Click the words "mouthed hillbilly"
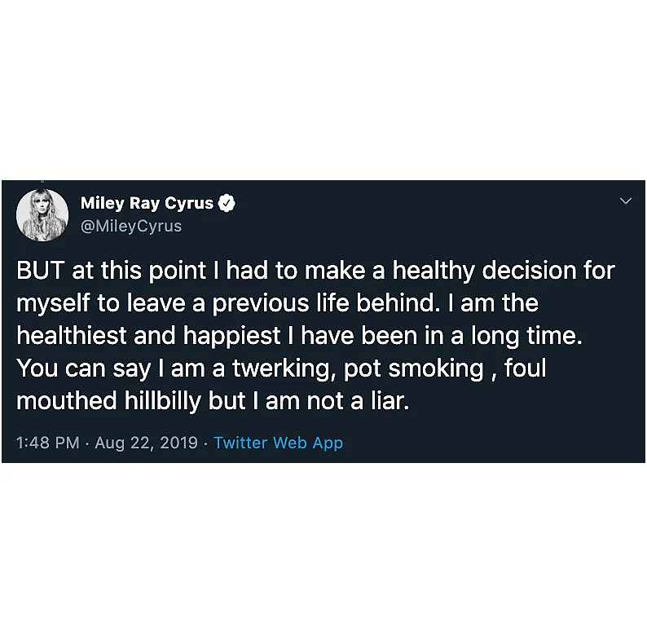 coord(129,401)
